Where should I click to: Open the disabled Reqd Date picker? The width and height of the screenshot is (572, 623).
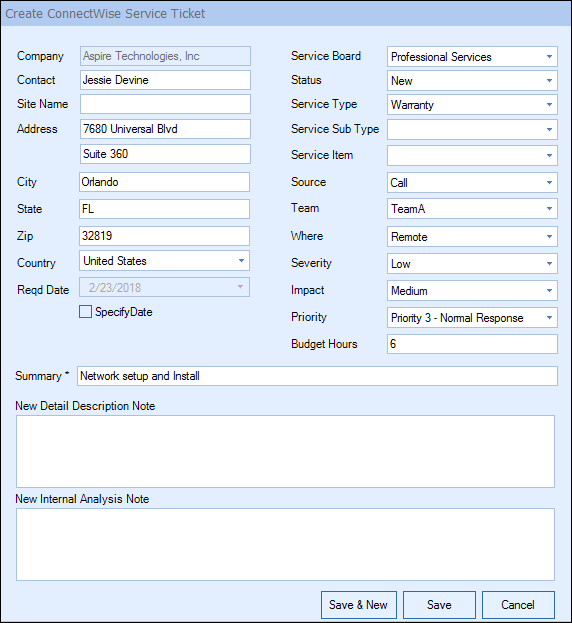164,287
